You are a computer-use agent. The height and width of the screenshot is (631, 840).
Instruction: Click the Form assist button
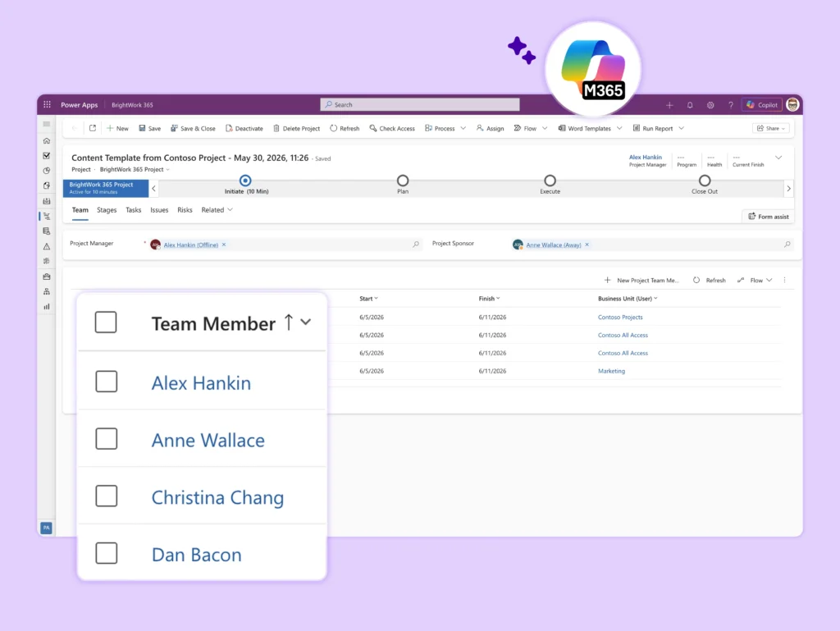click(768, 217)
